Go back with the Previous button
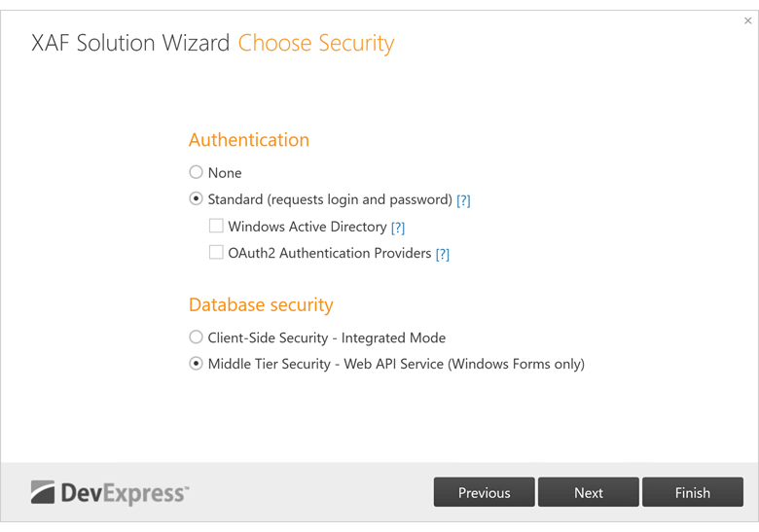The image size is (759, 532). point(484,492)
